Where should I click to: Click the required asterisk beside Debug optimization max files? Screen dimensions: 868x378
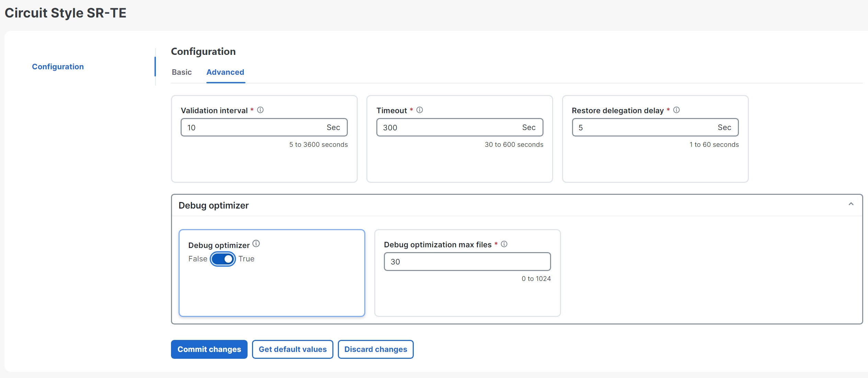point(496,244)
